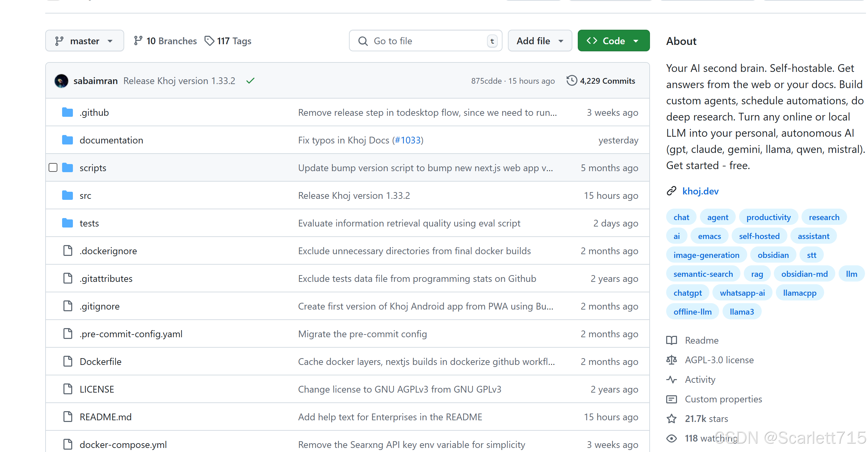
Task: Click the README.md file icon
Action: click(67, 417)
